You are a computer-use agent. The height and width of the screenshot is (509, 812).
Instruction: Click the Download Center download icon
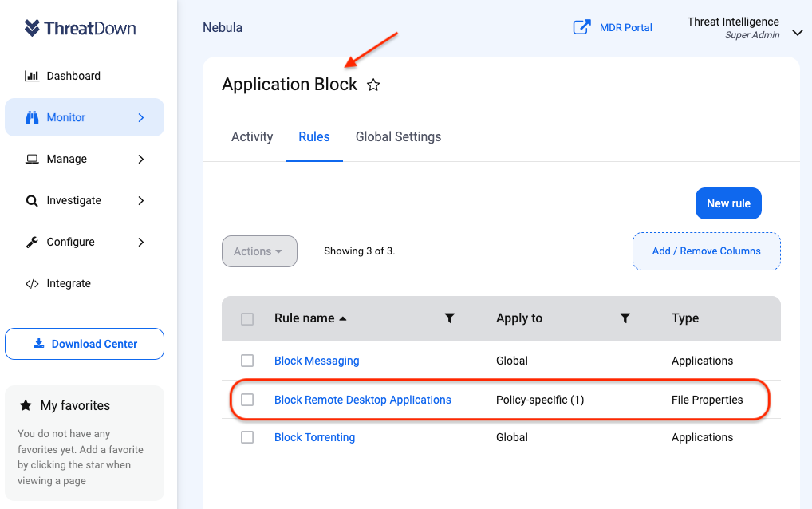coord(39,343)
